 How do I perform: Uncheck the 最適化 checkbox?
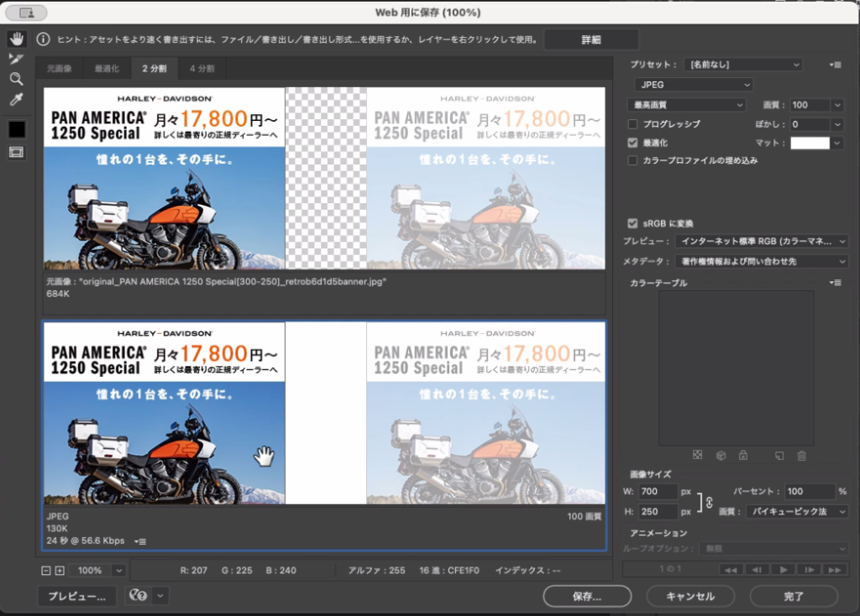click(x=633, y=143)
